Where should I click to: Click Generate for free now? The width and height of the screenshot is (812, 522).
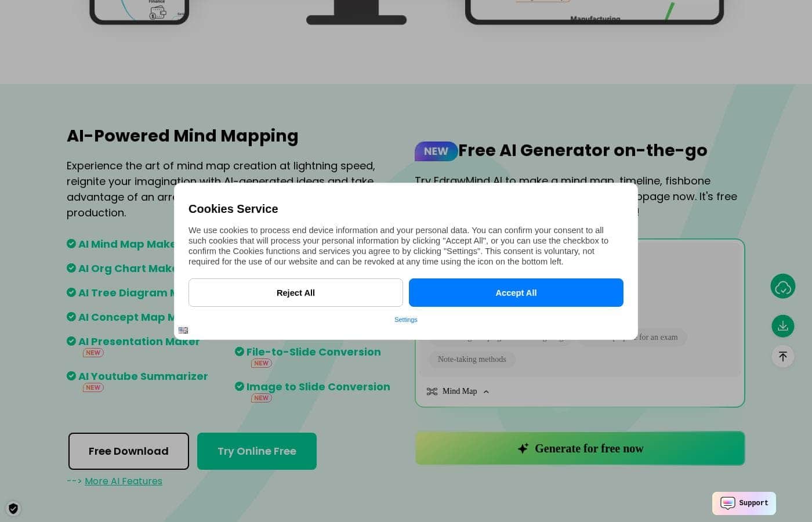click(x=580, y=448)
